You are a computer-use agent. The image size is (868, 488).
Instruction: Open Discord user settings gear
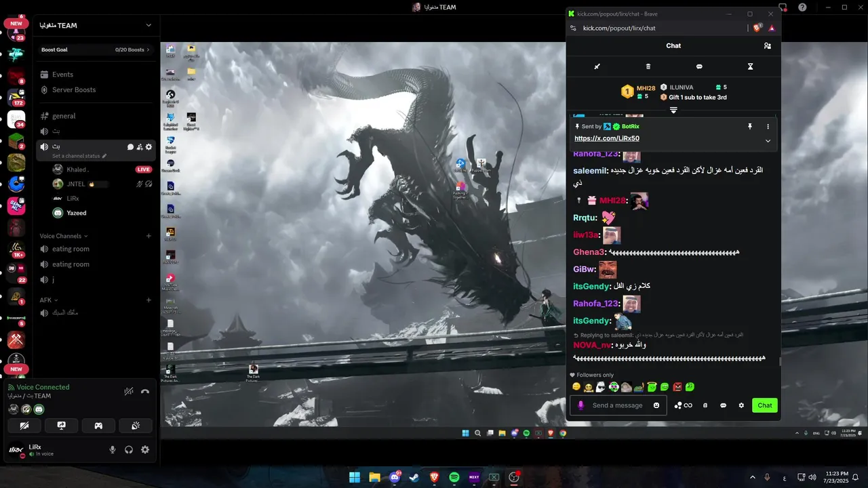(145, 449)
